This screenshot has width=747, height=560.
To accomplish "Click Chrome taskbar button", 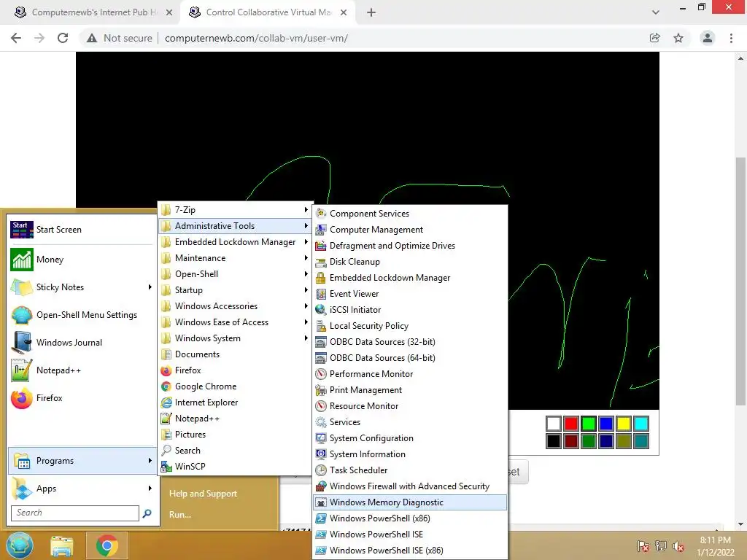I will pyautogui.click(x=107, y=545).
